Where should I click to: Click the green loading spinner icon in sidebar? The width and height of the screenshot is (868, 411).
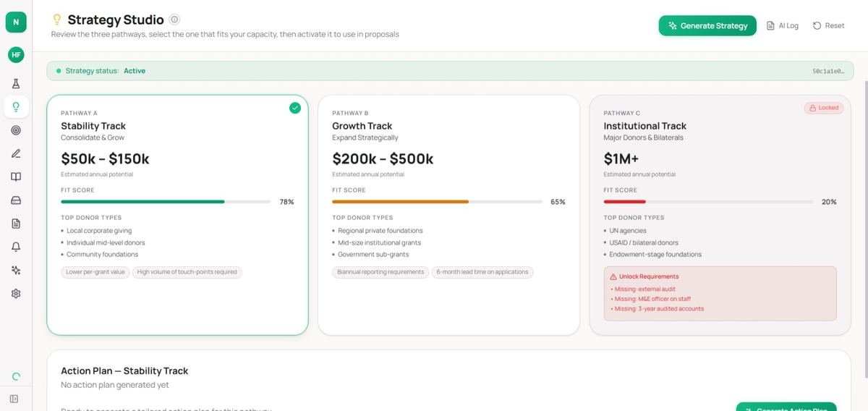[x=16, y=376]
